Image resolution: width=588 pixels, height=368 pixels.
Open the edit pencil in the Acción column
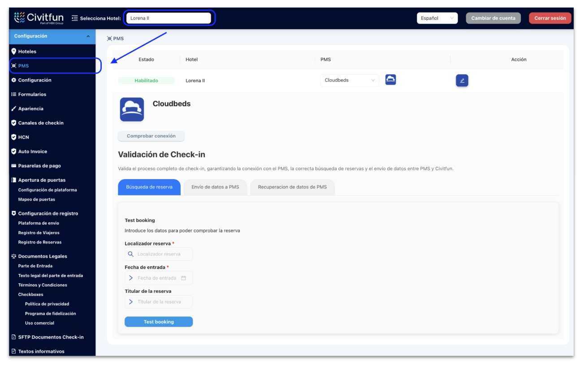click(462, 80)
